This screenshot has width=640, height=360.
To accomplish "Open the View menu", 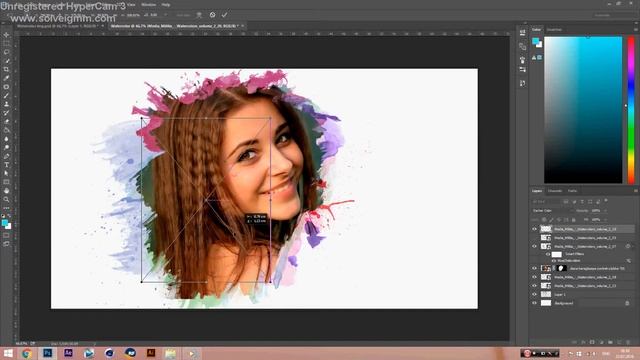I will coord(131,4).
